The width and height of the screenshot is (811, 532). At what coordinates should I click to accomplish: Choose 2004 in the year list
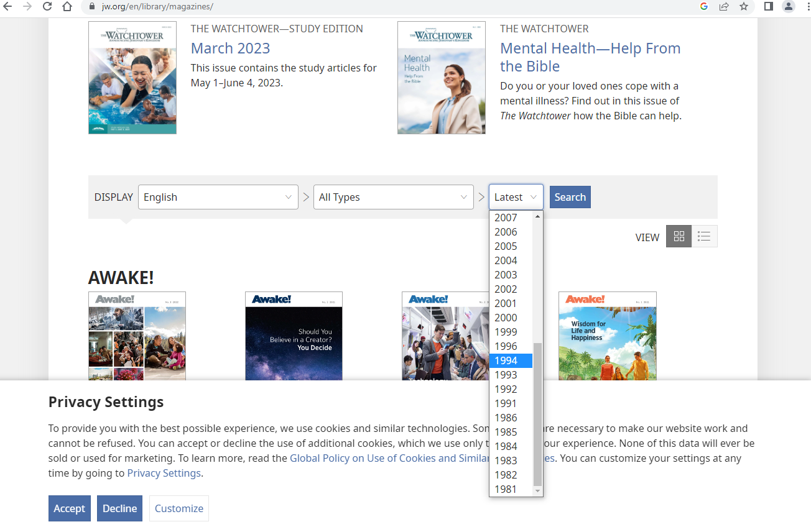point(511,260)
